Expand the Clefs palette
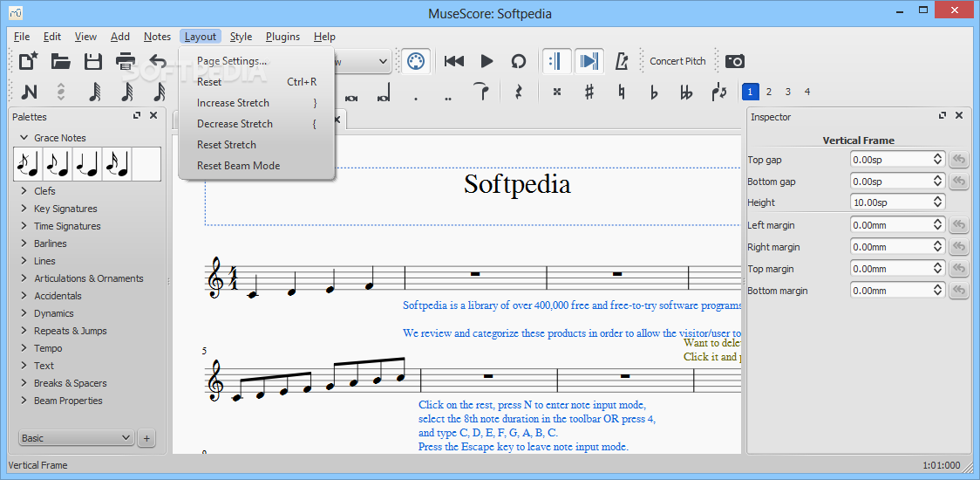Viewport: 980px width, 480px height. pos(24,191)
